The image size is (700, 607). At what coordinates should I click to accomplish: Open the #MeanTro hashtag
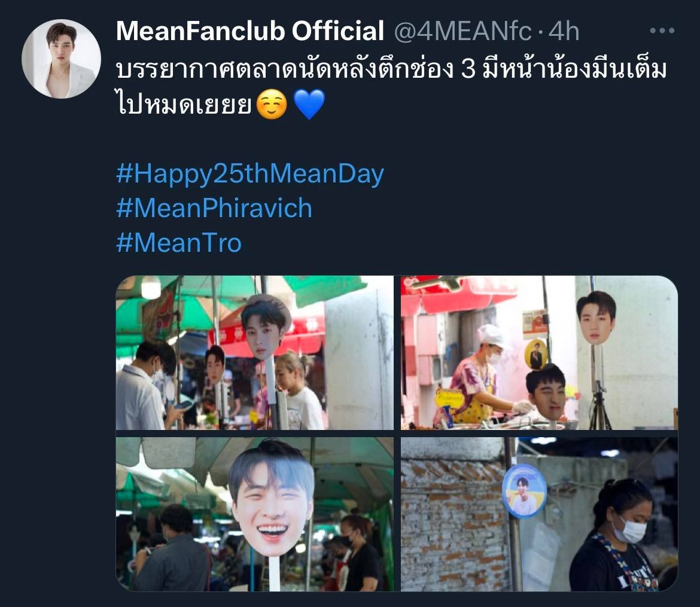178,243
